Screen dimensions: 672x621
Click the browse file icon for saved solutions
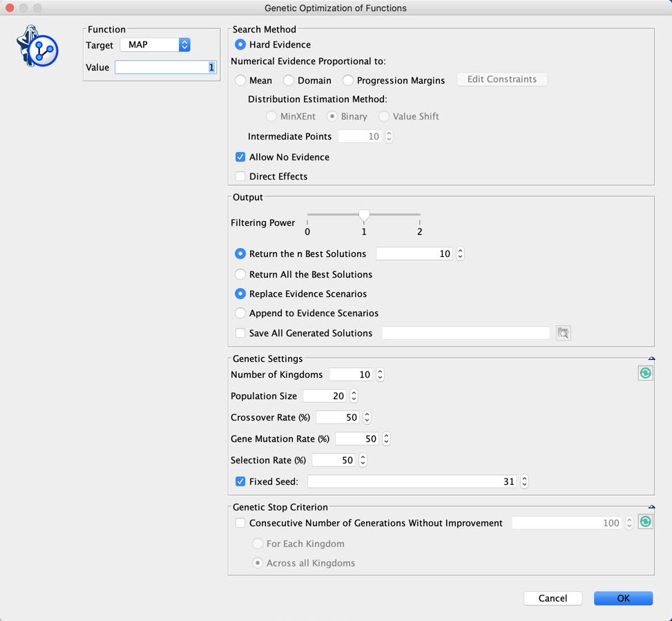[x=563, y=334]
